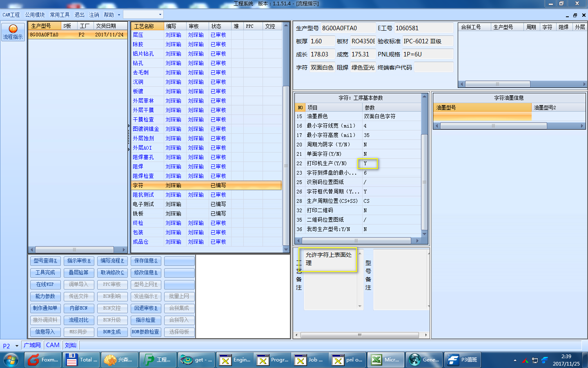Screen dimensions: 588x368
Task: Sort by the 工艺名称 column header
Action: [x=147, y=26]
